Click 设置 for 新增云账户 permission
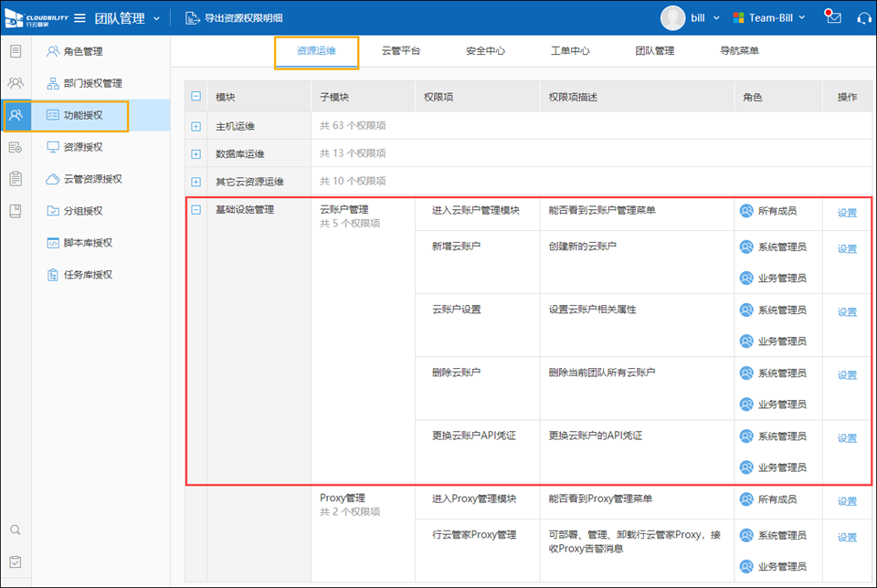 (847, 249)
